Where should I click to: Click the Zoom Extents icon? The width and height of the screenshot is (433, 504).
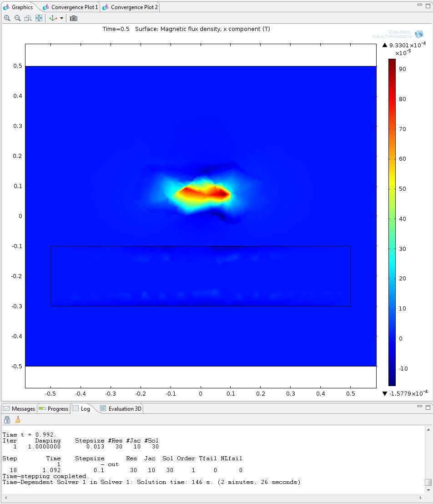point(39,18)
